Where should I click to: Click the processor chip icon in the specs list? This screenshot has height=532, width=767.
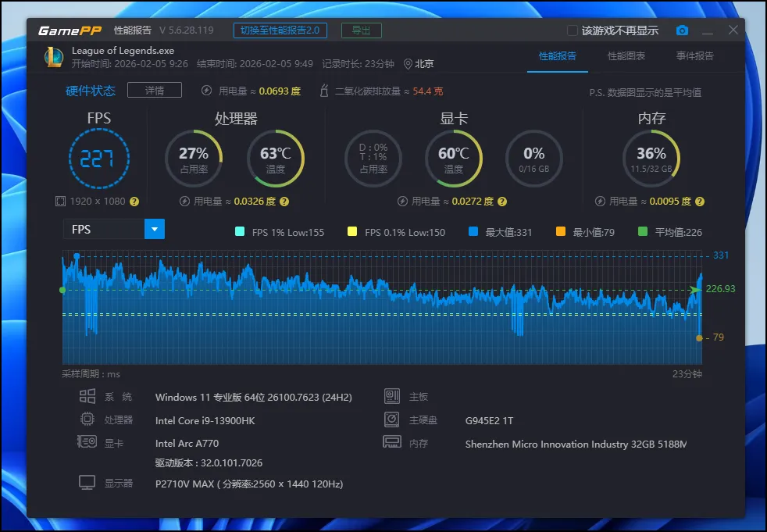[87, 419]
